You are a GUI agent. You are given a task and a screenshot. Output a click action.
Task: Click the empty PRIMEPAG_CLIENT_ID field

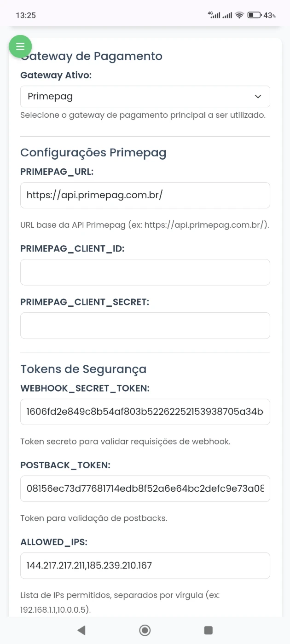(x=145, y=272)
